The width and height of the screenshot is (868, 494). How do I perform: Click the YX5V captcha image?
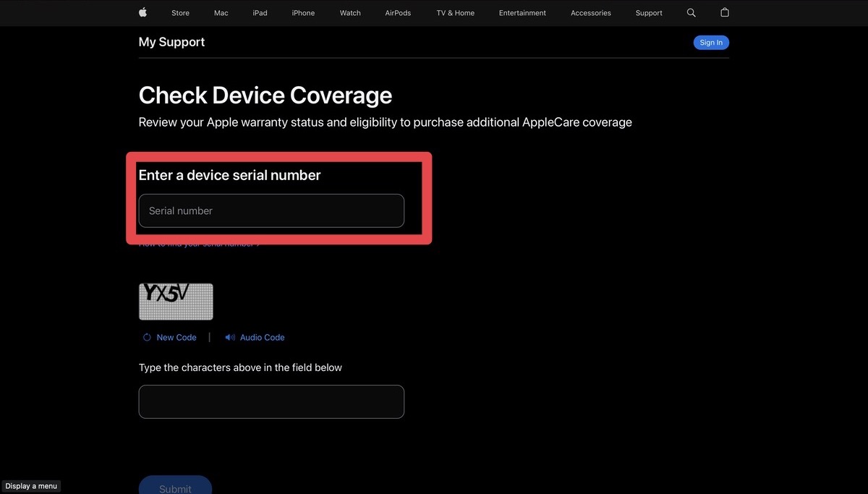tap(176, 302)
